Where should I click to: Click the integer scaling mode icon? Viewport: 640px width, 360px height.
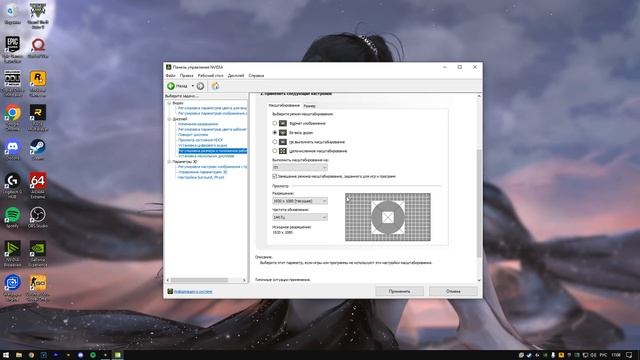pyautogui.click(x=283, y=151)
